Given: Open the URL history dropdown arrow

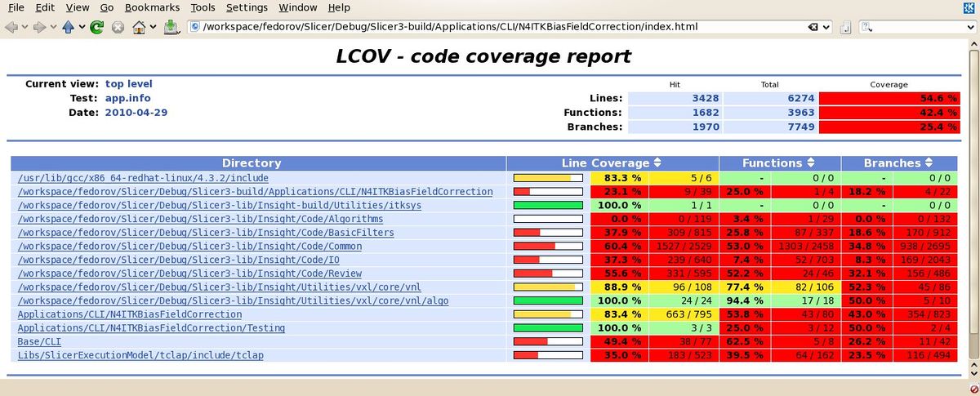Looking at the screenshot, I should (x=826, y=27).
